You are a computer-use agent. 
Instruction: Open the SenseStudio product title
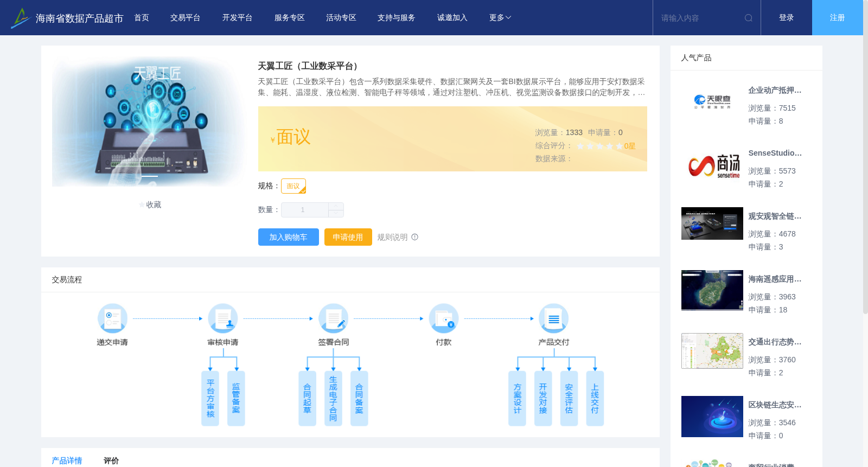775,153
